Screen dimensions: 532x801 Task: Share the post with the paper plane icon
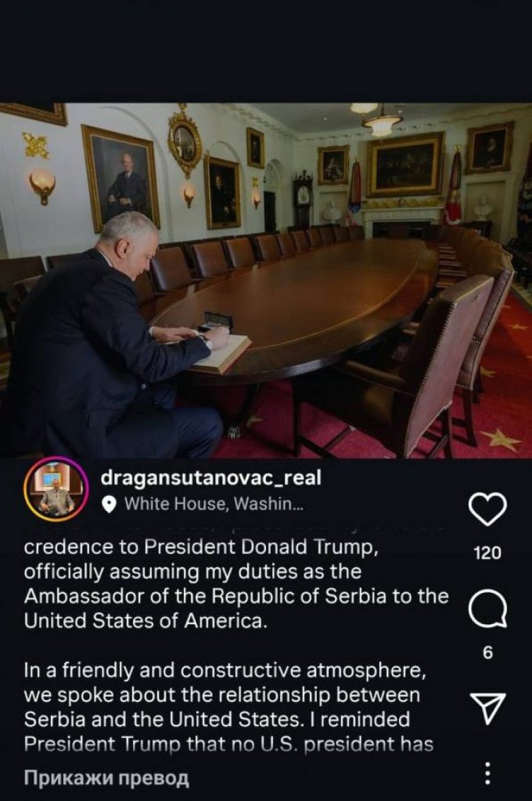tap(488, 708)
